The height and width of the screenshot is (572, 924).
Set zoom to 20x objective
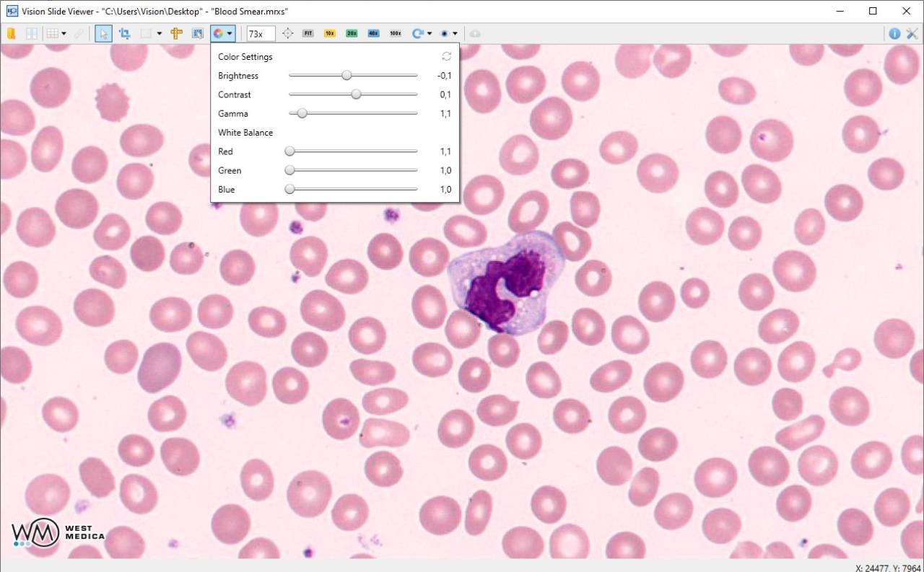[x=352, y=33]
